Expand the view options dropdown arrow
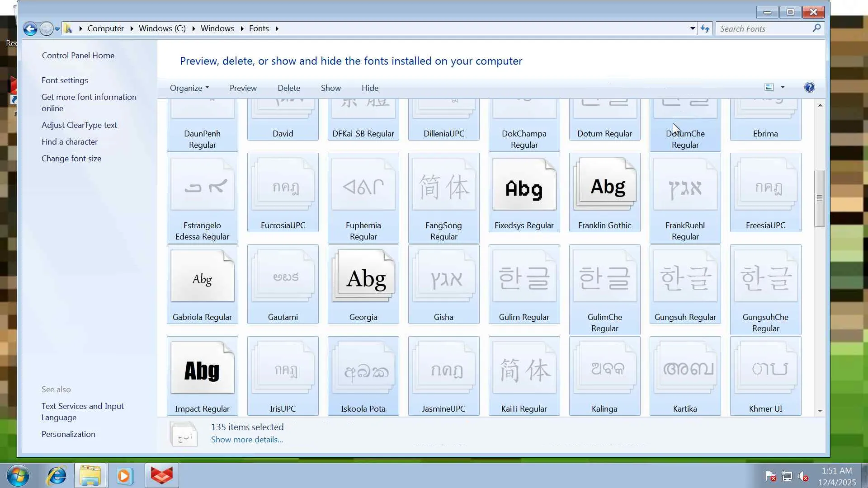868x488 pixels. [x=783, y=88]
